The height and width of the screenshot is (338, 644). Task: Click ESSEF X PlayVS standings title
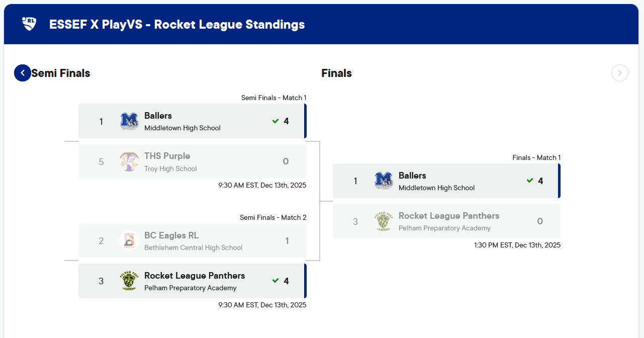(x=177, y=24)
